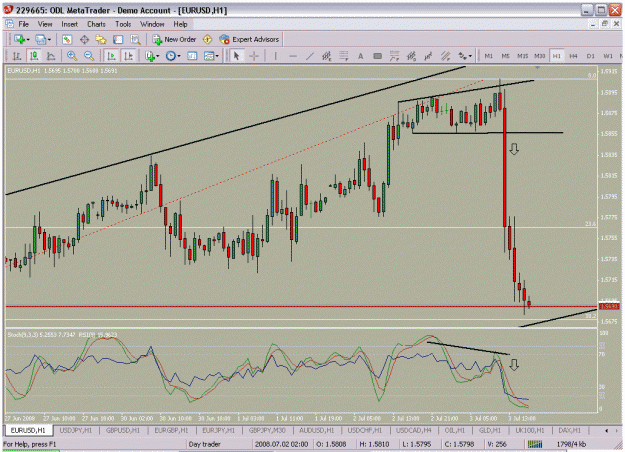Switch to the USDJPY,H1 chart tab

point(76,430)
